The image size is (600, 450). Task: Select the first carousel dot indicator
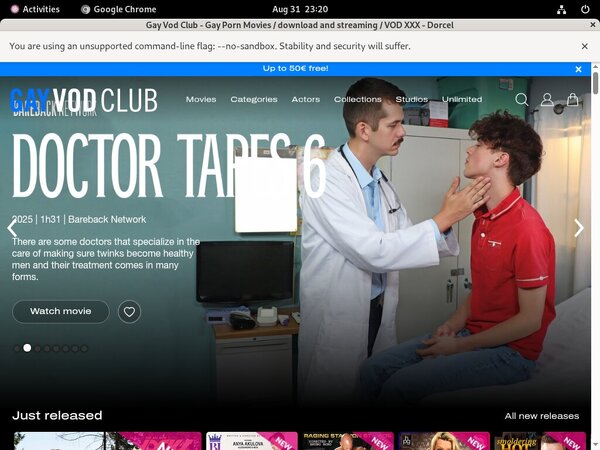point(16,348)
